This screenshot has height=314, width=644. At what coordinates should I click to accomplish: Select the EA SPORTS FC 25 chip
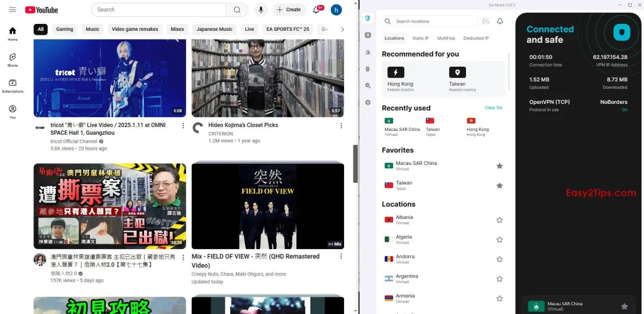288,29
